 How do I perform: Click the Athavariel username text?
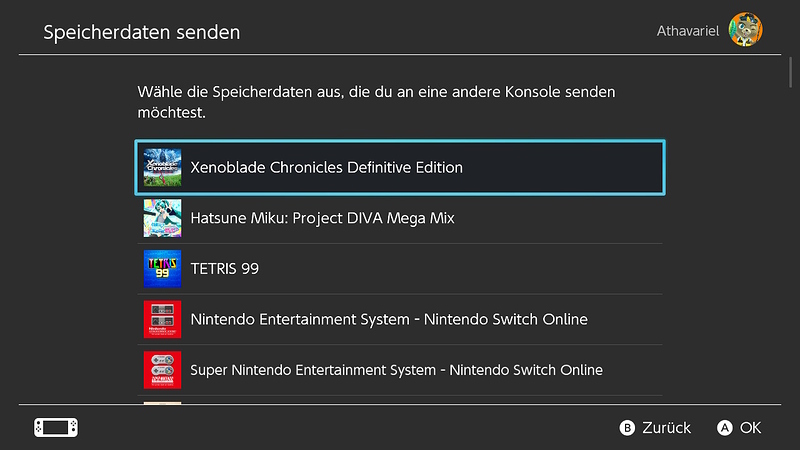[688, 31]
